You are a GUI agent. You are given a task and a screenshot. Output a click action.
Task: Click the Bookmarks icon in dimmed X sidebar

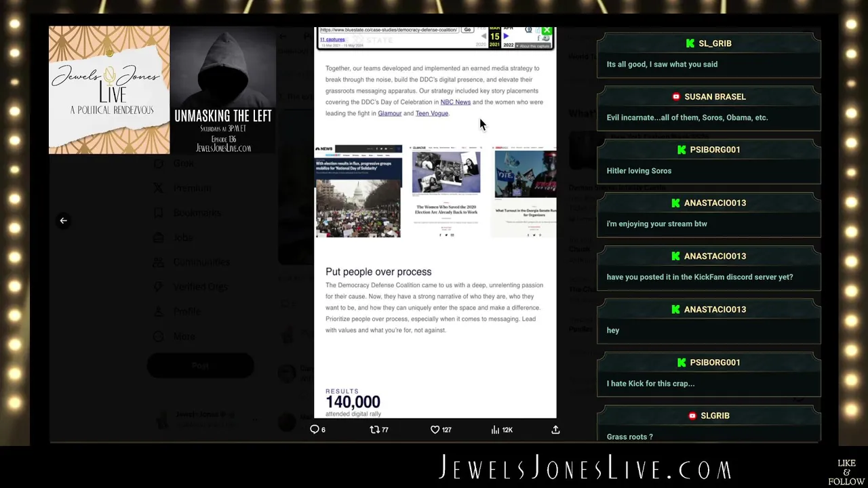click(158, 213)
